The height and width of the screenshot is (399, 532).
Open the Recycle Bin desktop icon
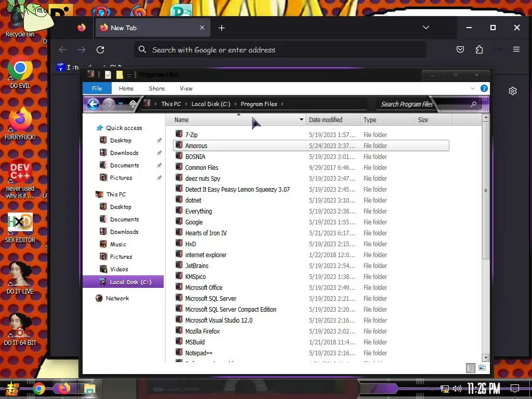tap(20, 20)
